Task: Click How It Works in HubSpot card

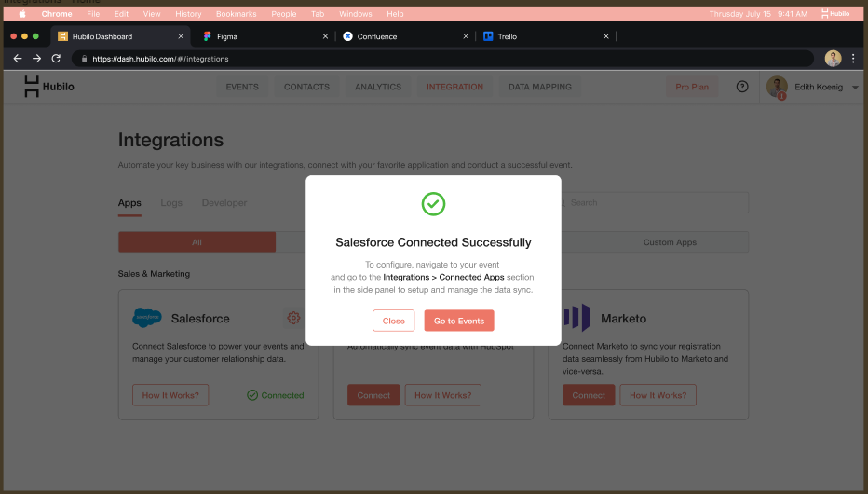Action: pos(443,395)
